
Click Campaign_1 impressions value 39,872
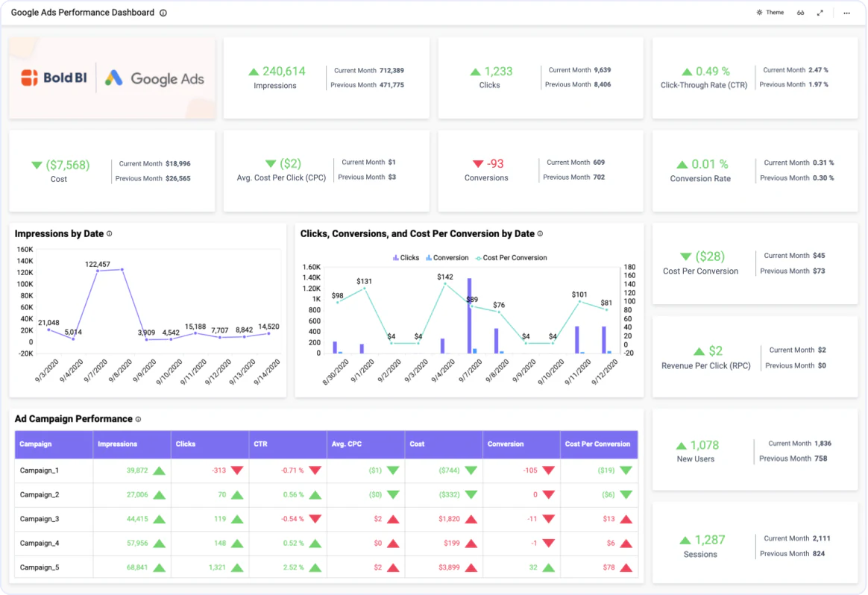tap(137, 470)
